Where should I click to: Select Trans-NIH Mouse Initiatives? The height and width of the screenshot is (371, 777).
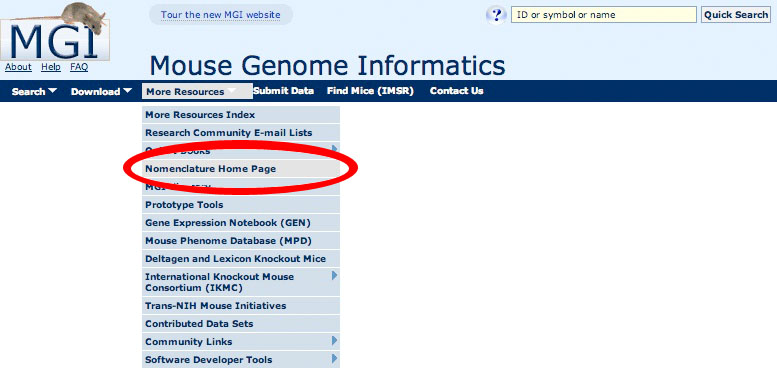pos(241,306)
